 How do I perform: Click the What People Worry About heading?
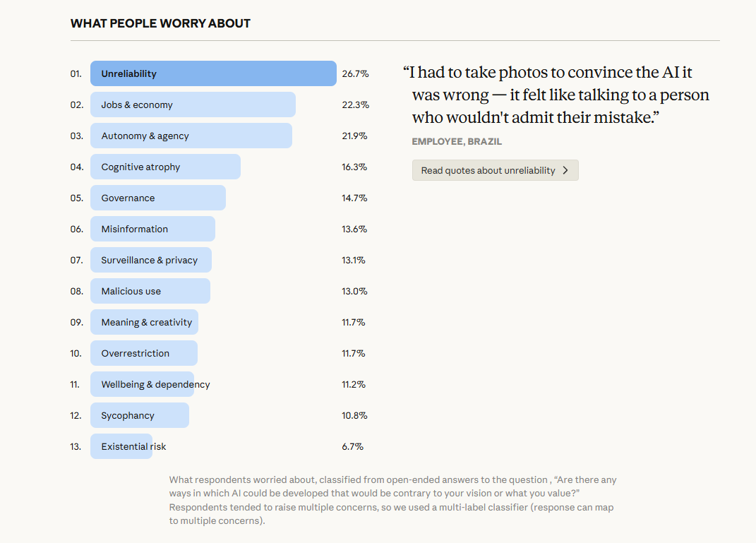160,23
